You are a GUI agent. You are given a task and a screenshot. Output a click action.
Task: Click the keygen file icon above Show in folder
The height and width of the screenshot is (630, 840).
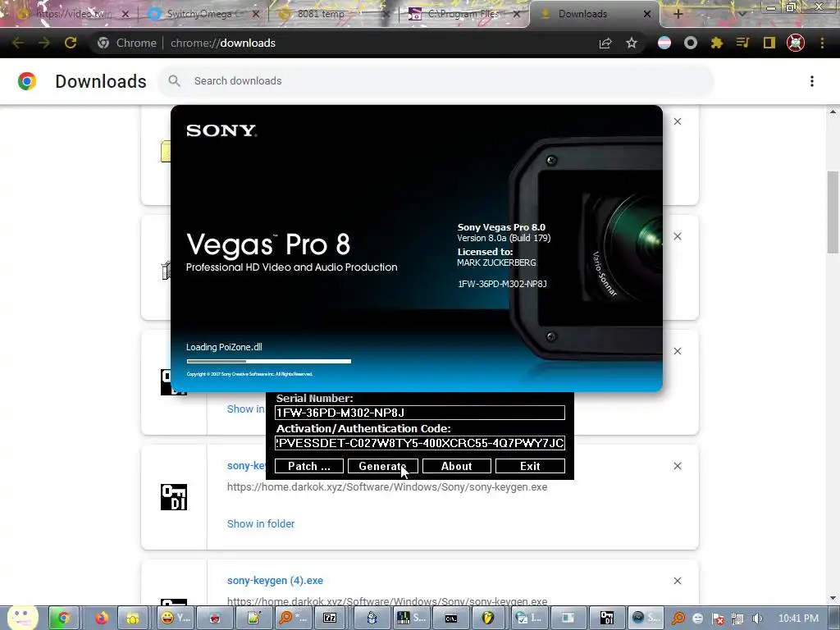click(x=174, y=497)
